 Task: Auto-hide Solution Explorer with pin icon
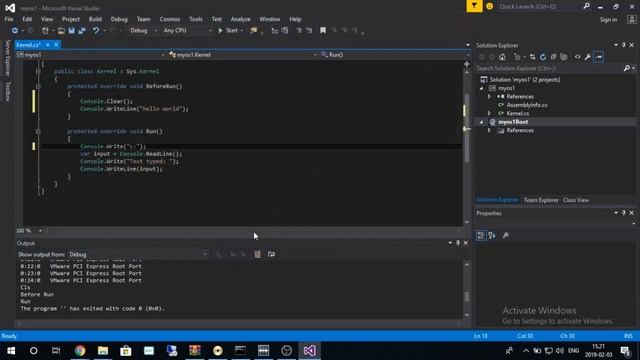[624, 45]
